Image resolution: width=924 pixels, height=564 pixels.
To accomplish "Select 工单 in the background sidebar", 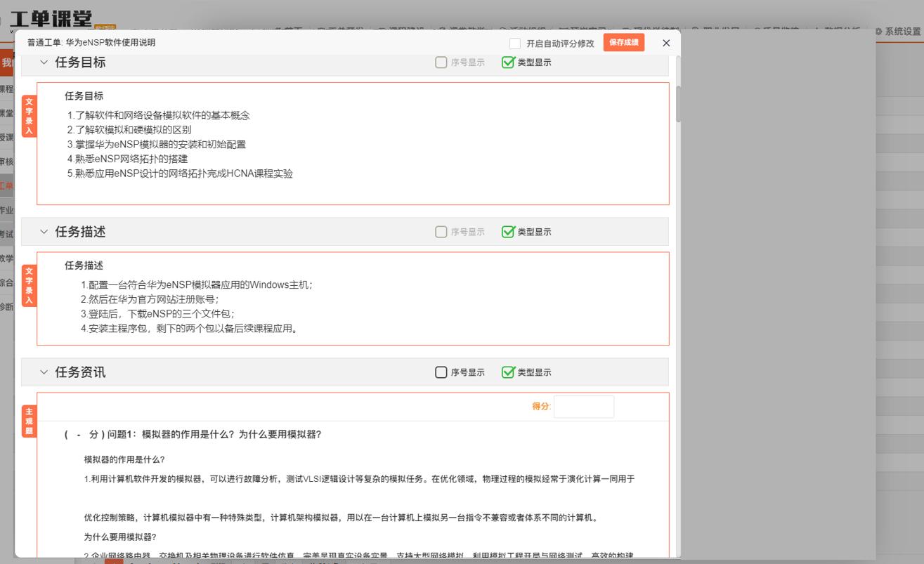I will click(6, 186).
